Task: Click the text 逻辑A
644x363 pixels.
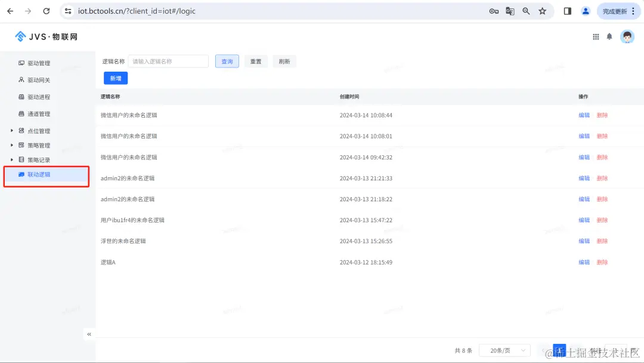Action: tap(108, 262)
